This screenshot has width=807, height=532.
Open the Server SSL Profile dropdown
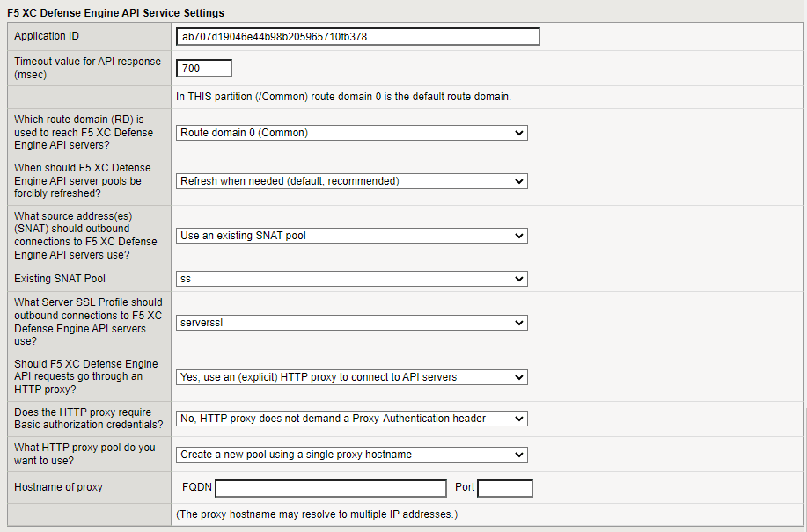click(351, 322)
